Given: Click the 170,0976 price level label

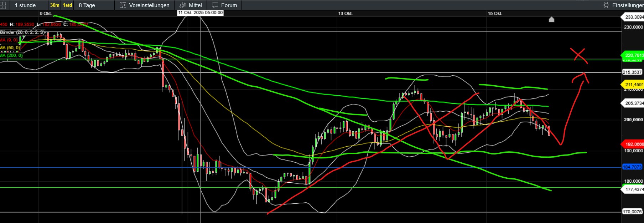Looking at the screenshot, I should (632, 212).
